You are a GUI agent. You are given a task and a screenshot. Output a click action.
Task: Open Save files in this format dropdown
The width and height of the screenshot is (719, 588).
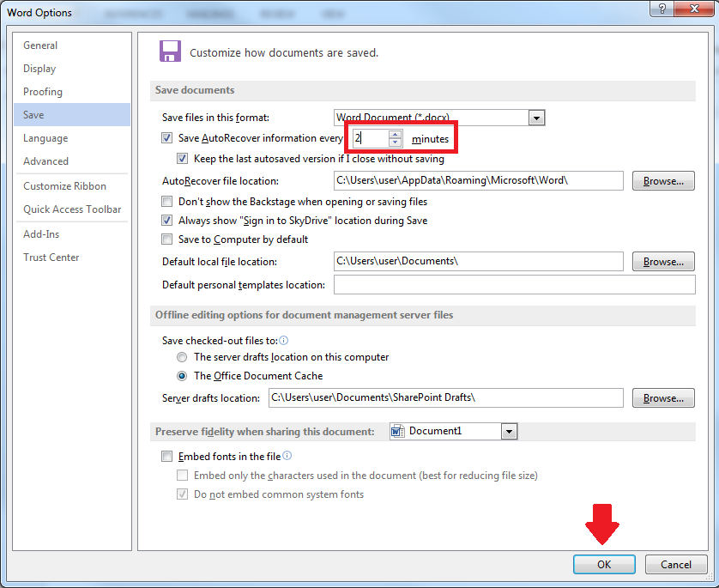pos(537,118)
